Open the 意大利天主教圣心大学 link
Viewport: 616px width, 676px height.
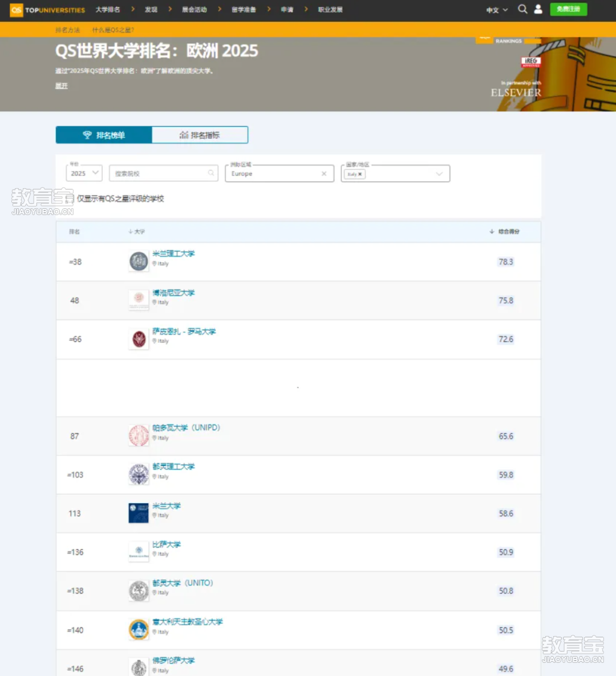188,622
